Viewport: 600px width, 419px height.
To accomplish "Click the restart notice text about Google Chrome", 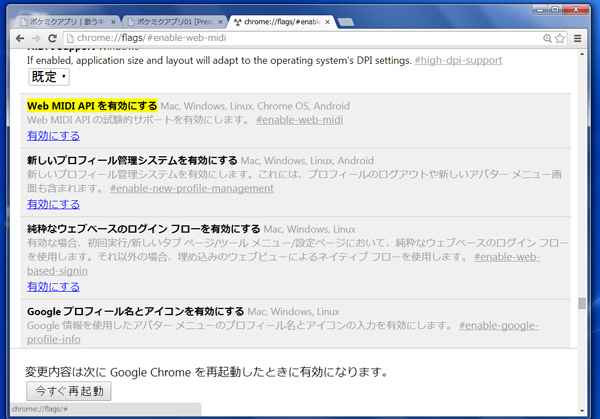I will pyautogui.click(x=207, y=372).
